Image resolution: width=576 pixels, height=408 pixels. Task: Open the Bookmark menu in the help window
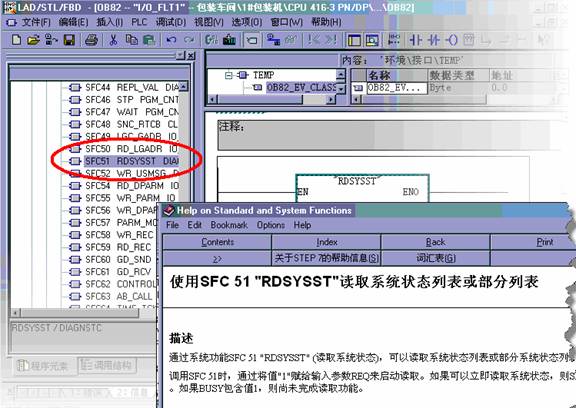229,225
